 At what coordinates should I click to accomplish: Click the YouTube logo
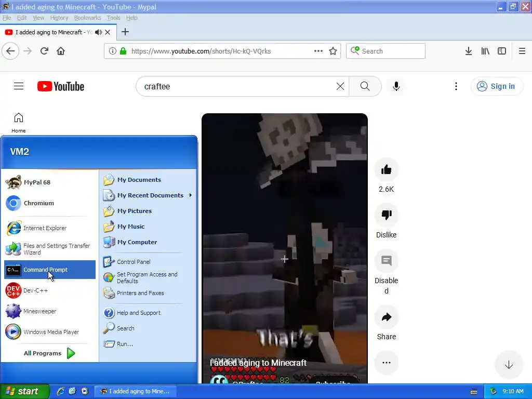(61, 87)
